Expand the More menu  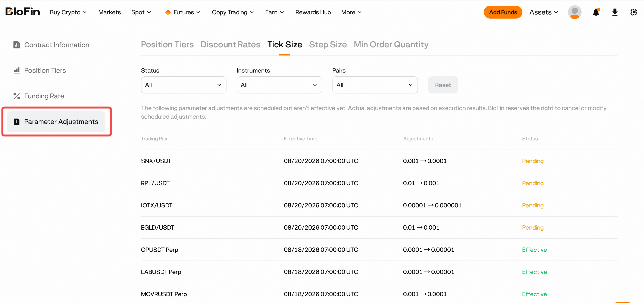351,12
